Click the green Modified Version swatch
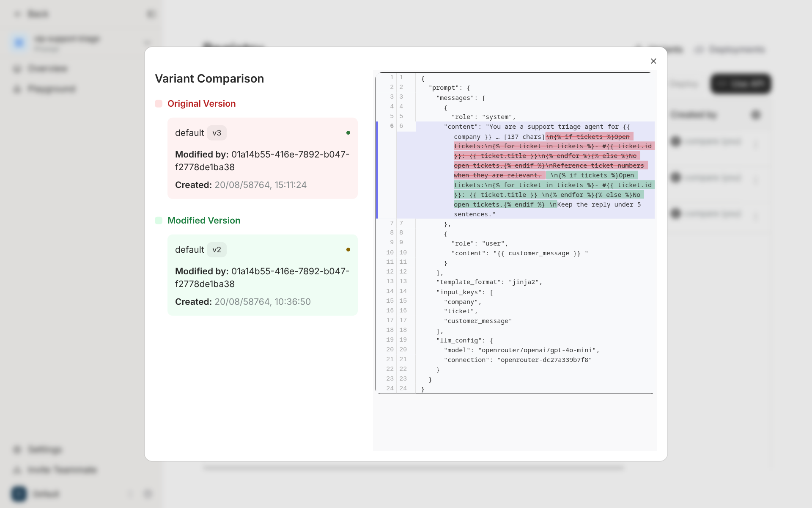This screenshot has width=812, height=508. pos(159,221)
